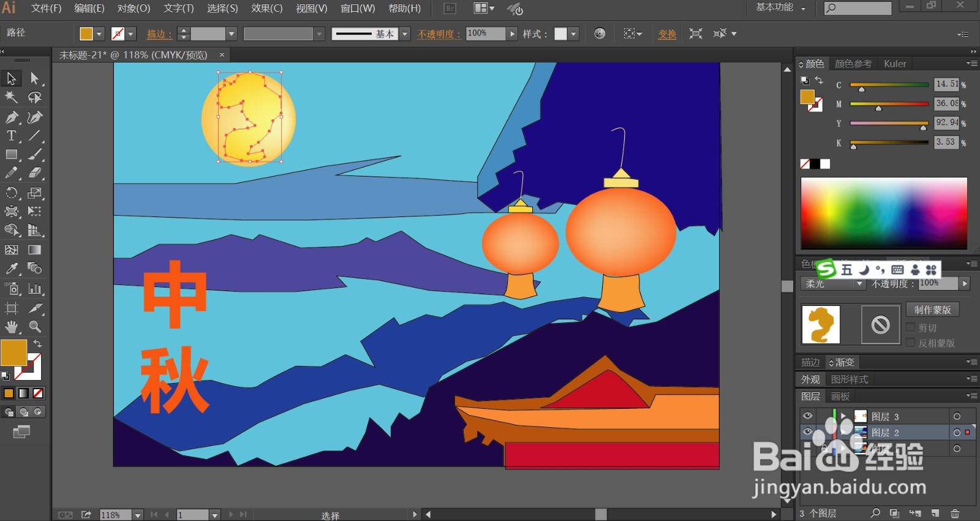Select the Gradient tool
980x521 pixels.
pyautogui.click(x=35, y=249)
